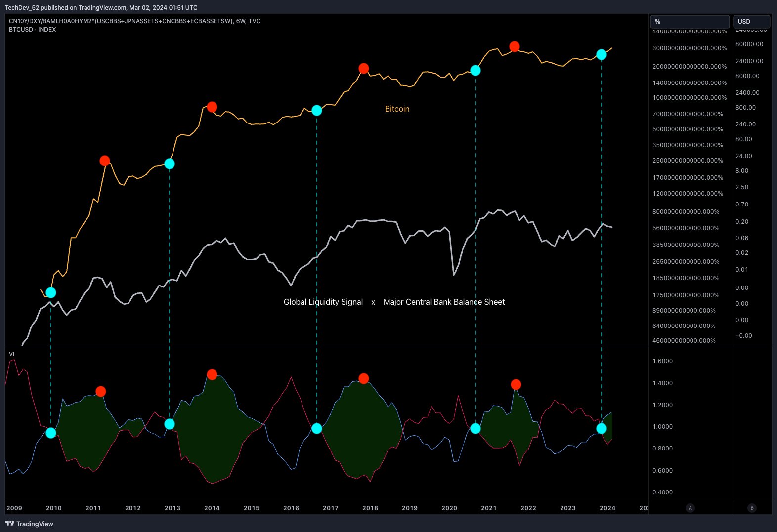Screen dimensions: 777x532
Task: Click the 100000000000000.000% scale label
Action: coord(690,98)
